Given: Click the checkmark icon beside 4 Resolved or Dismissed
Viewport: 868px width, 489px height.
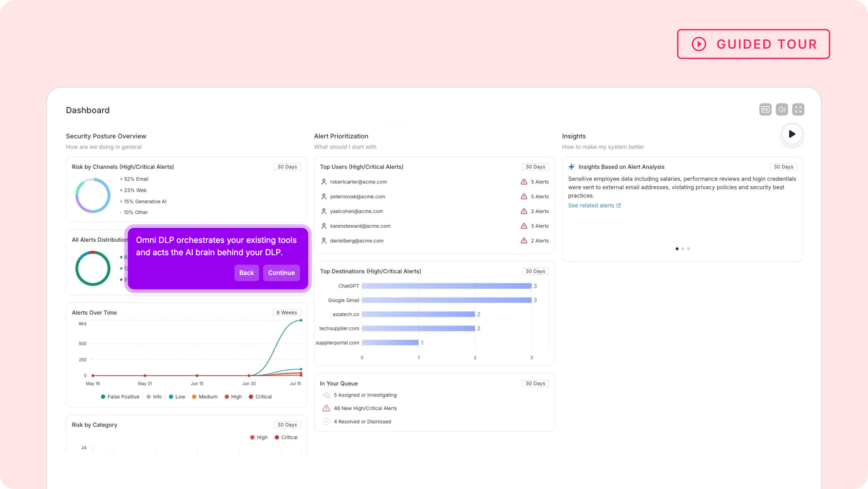Looking at the screenshot, I should (326, 421).
